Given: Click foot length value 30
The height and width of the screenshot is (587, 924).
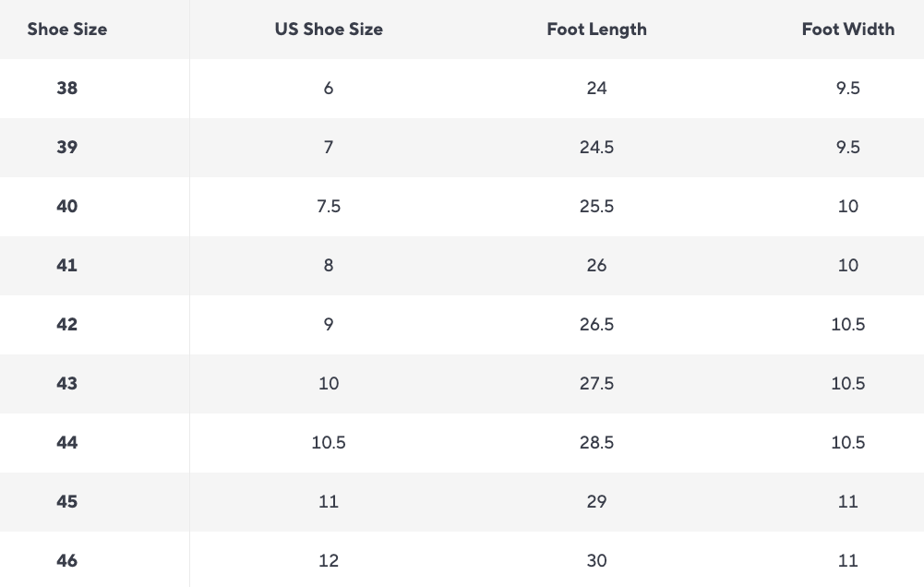Looking at the screenshot, I should pyautogui.click(x=596, y=561).
